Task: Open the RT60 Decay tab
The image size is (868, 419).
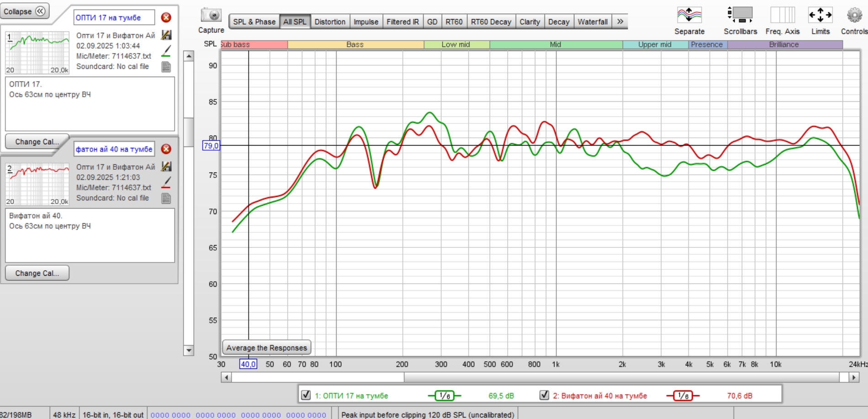Action: [491, 21]
